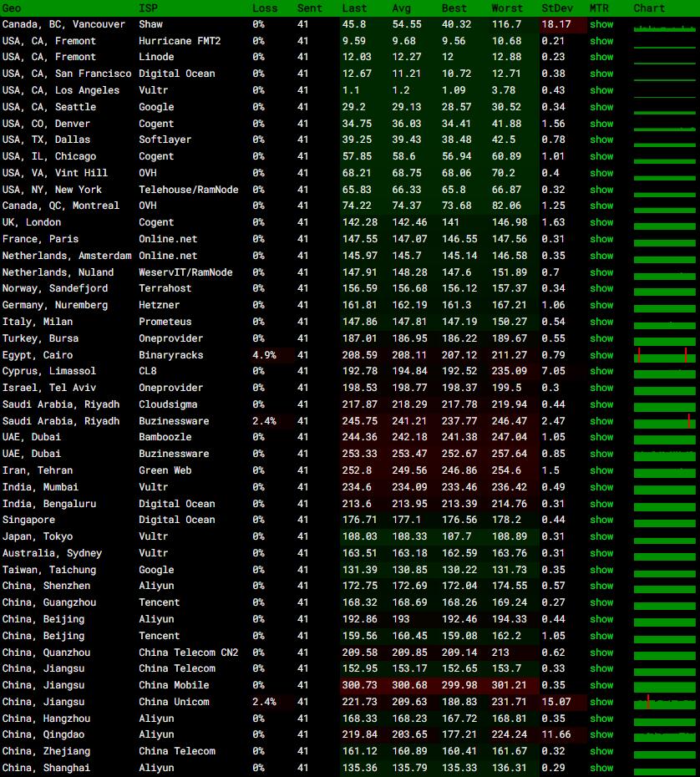
Task: Select the Chart column header
Action: tap(649, 8)
